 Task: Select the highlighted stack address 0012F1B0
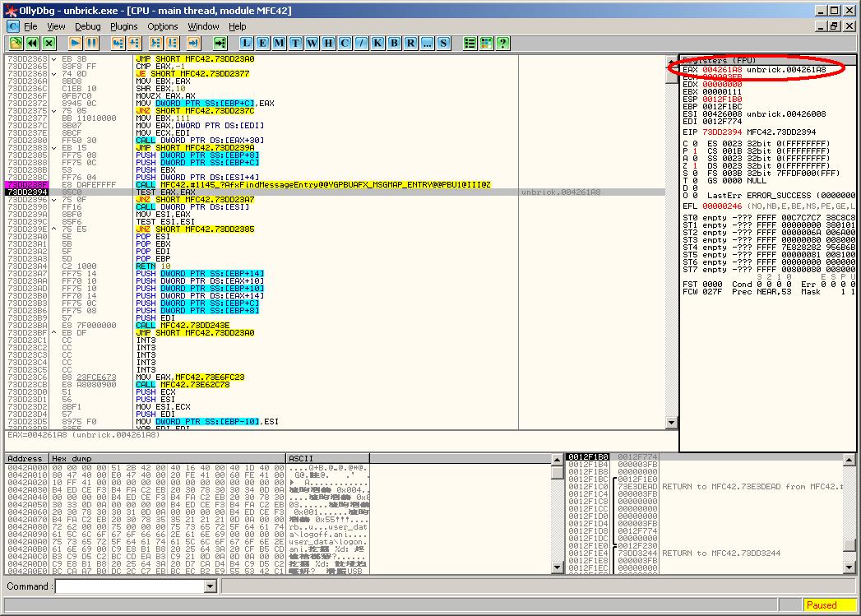pyautogui.click(x=588, y=456)
